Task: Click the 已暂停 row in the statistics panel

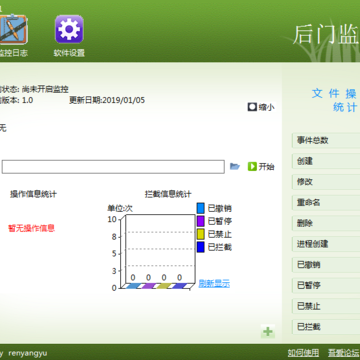Action: (x=326, y=285)
